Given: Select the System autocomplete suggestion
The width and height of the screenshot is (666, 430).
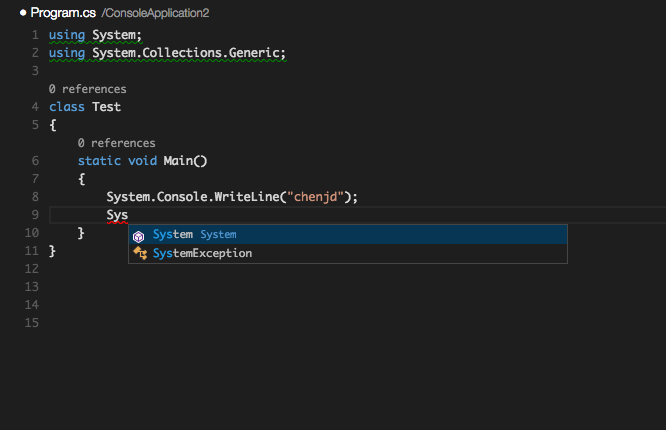Looking at the screenshot, I should [348, 235].
